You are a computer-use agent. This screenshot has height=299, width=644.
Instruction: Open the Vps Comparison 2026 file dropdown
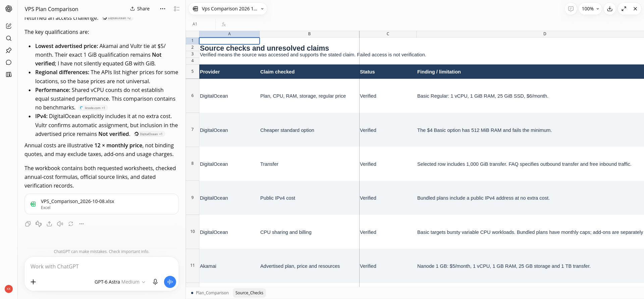228,9
